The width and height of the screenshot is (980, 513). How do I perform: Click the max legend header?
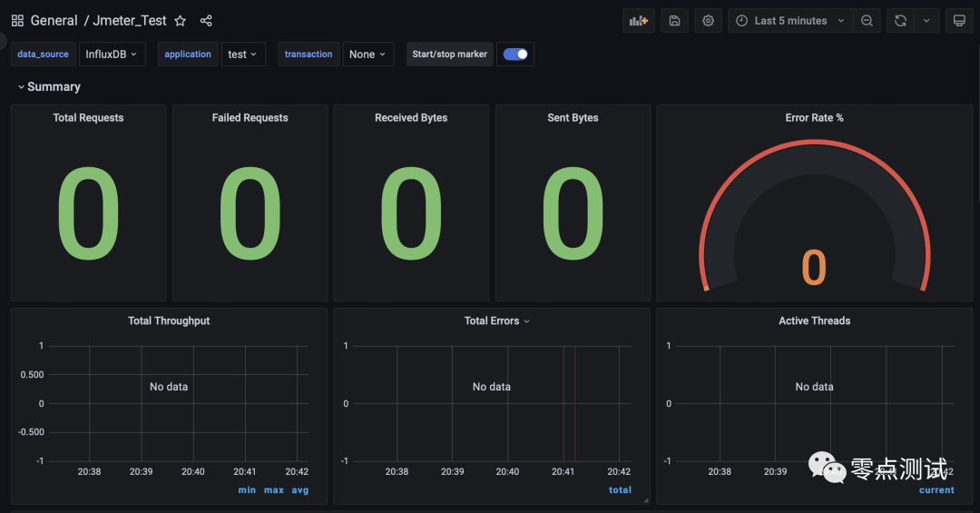[274, 490]
